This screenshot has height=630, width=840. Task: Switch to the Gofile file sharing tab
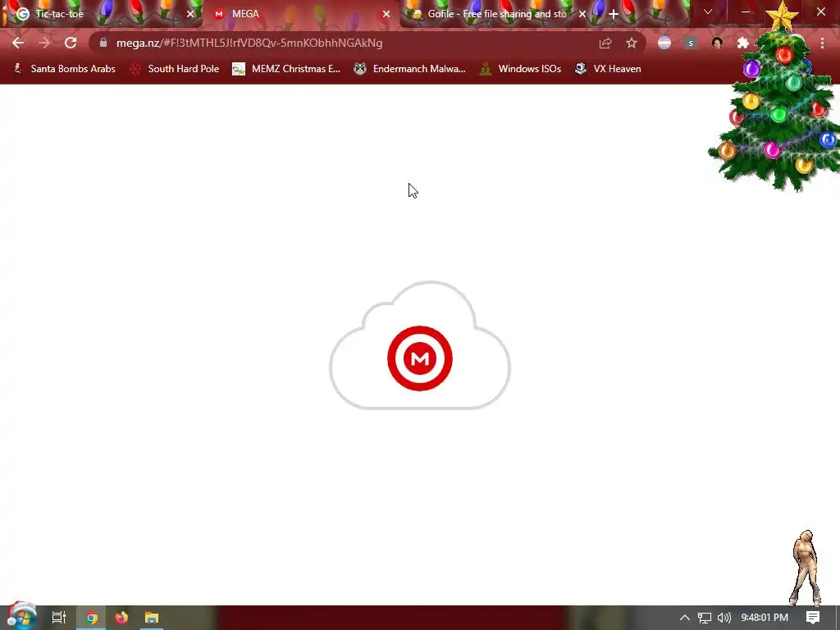pos(496,14)
